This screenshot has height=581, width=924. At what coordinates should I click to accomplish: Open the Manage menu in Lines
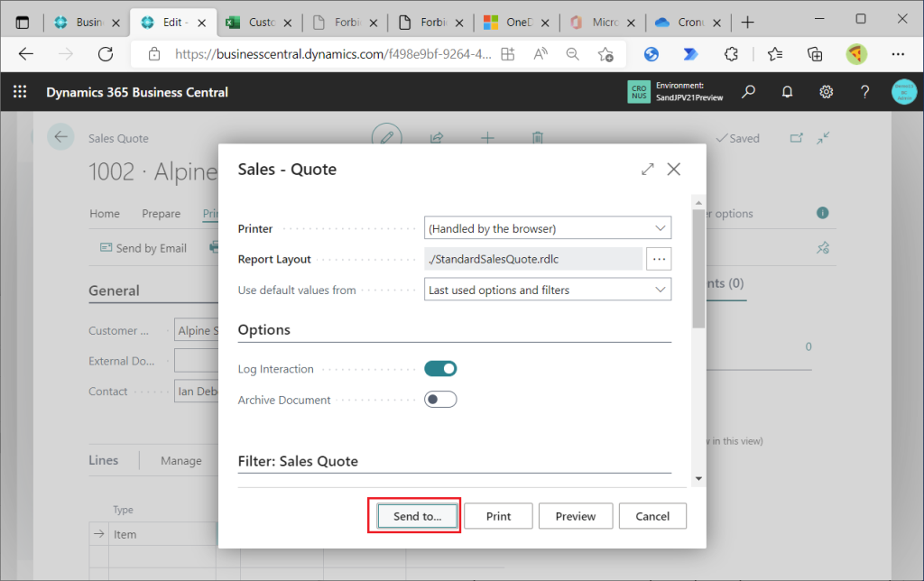click(x=180, y=461)
